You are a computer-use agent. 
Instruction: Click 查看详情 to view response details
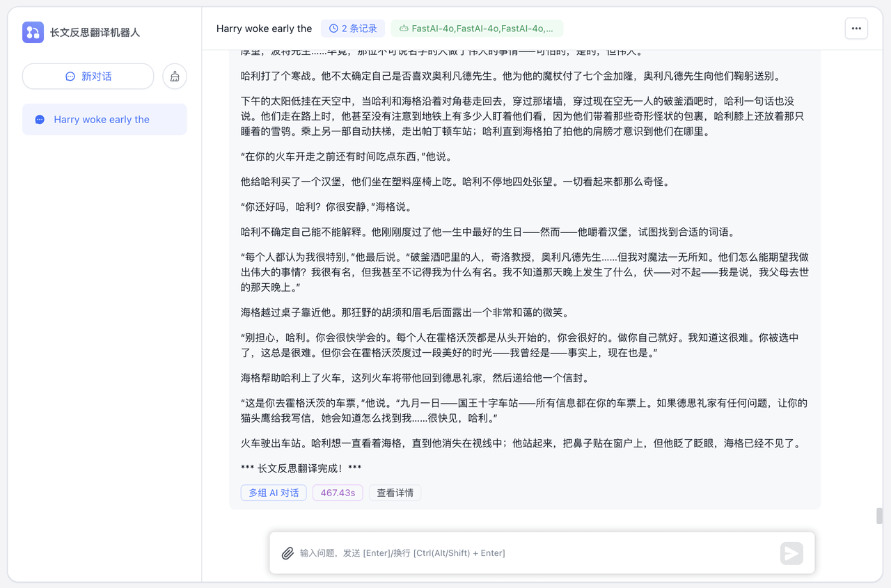[395, 493]
